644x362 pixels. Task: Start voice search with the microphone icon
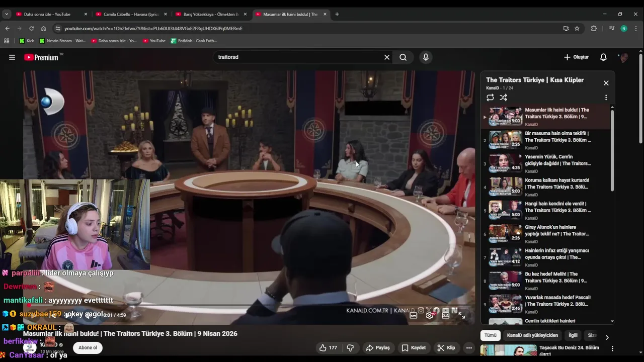coord(426,57)
